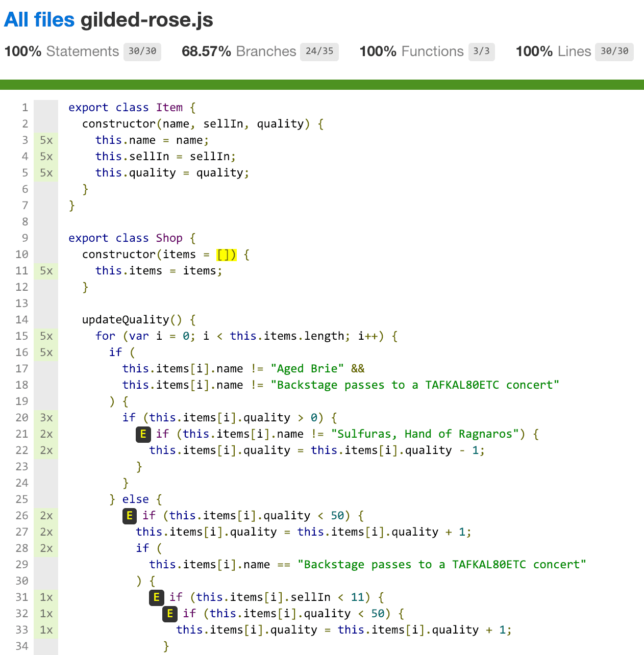This screenshot has height=655, width=644.
Task: Click the 68.57% Branches percentage
Action: pyautogui.click(x=206, y=52)
